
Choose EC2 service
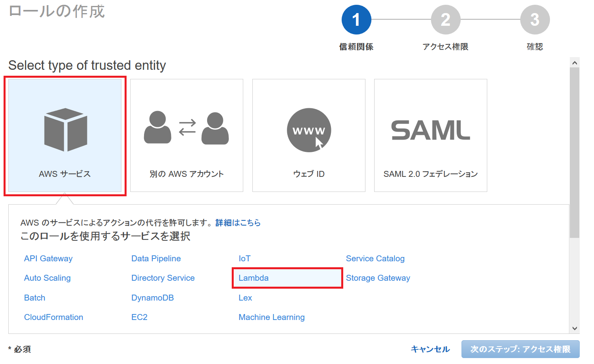[139, 317]
